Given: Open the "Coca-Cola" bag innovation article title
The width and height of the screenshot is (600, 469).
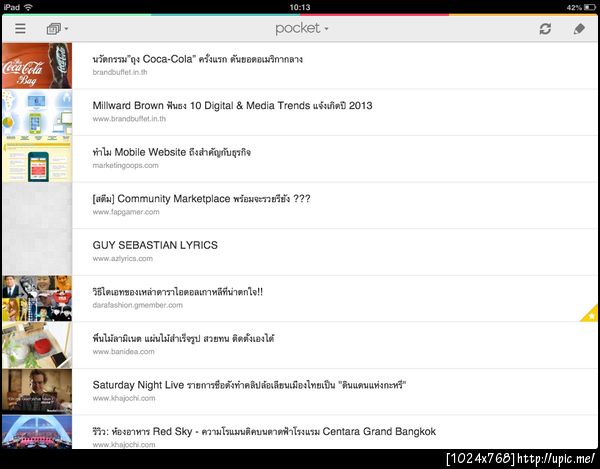Looking at the screenshot, I should 197,59.
